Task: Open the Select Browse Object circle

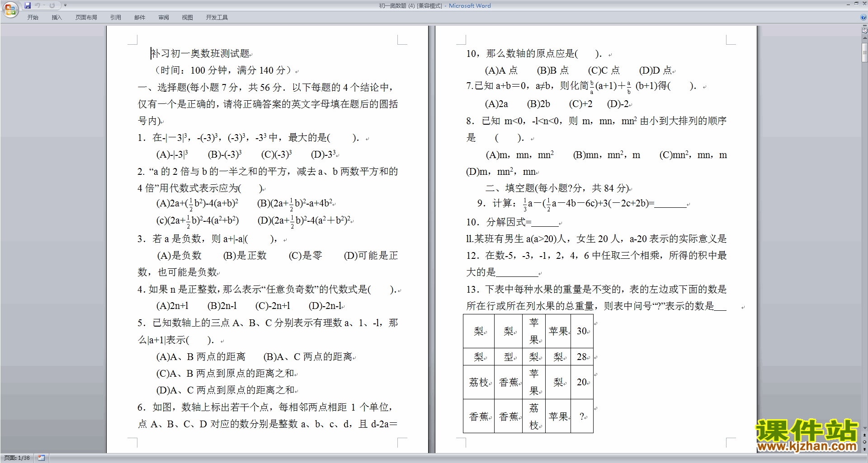Action: tap(864, 442)
